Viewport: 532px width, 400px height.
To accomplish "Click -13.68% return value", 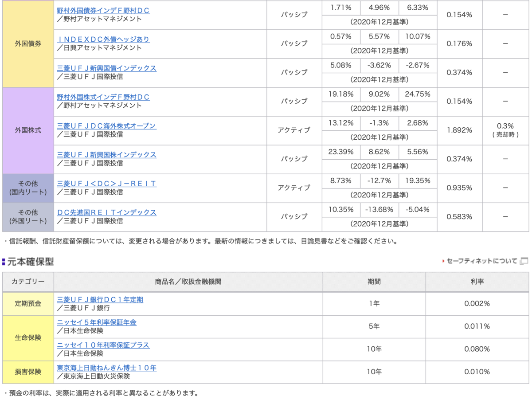I will (379, 209).
